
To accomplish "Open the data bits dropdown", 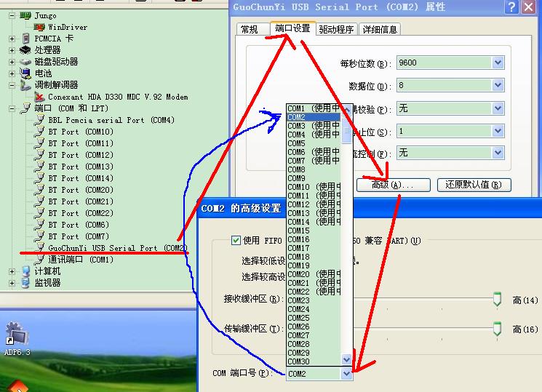I will pos(498,86).
